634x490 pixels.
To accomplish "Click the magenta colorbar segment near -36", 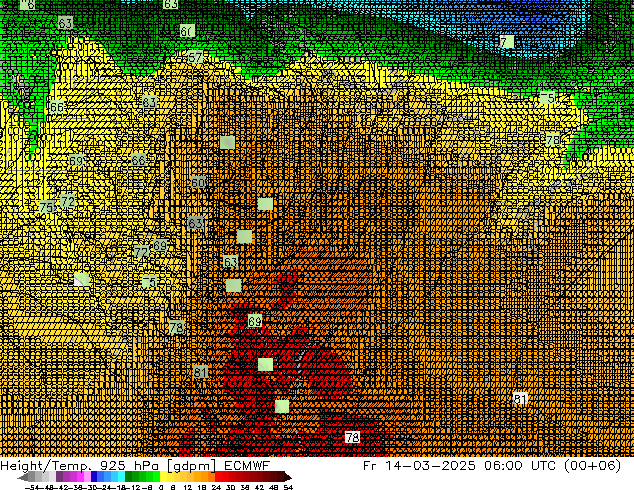I will click(80, 477).
